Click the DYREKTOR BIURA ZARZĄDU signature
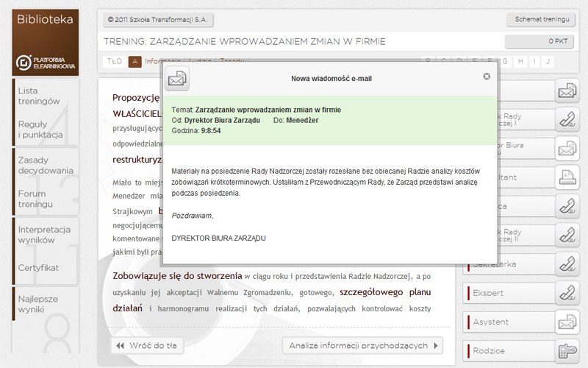 tap(218, 238)
